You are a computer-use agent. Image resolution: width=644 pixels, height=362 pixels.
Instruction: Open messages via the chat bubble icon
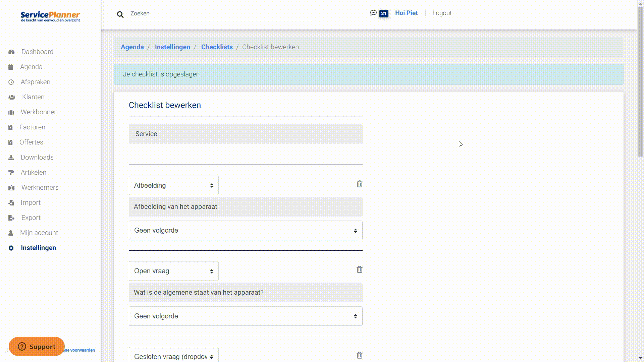[x=373, y=13]
